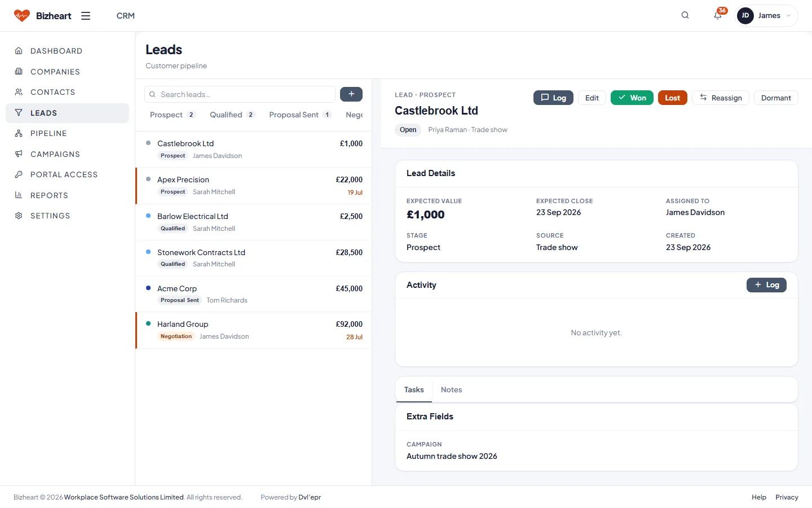Select the Castlebrook Ltd lead row
Screen dimensions: 812x508
click(x=254, y=150)
